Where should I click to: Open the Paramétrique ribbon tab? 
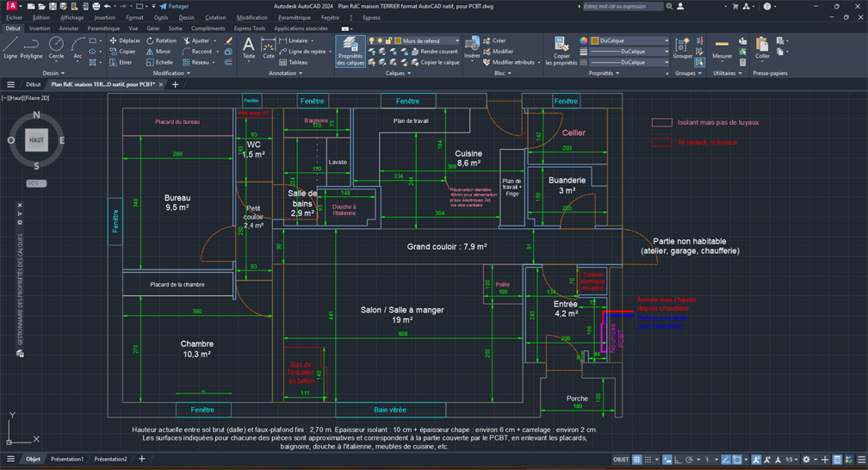point(103,28)
